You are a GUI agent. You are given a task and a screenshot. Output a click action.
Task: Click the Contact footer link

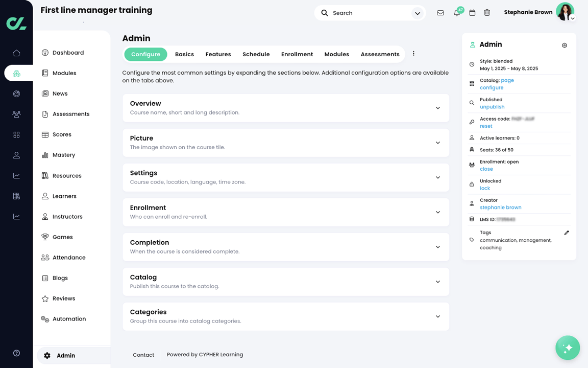point(143,355)
